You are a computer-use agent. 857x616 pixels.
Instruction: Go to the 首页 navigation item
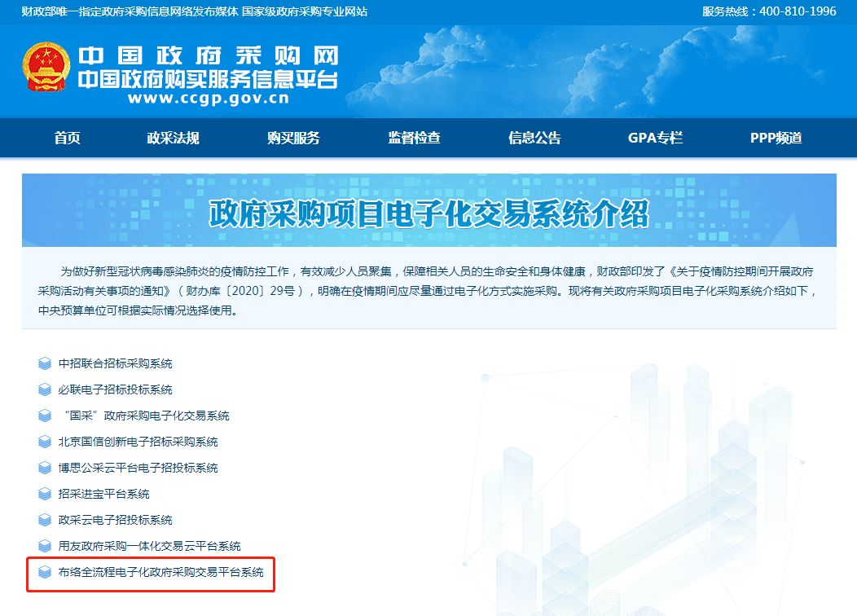coord(68,138)
